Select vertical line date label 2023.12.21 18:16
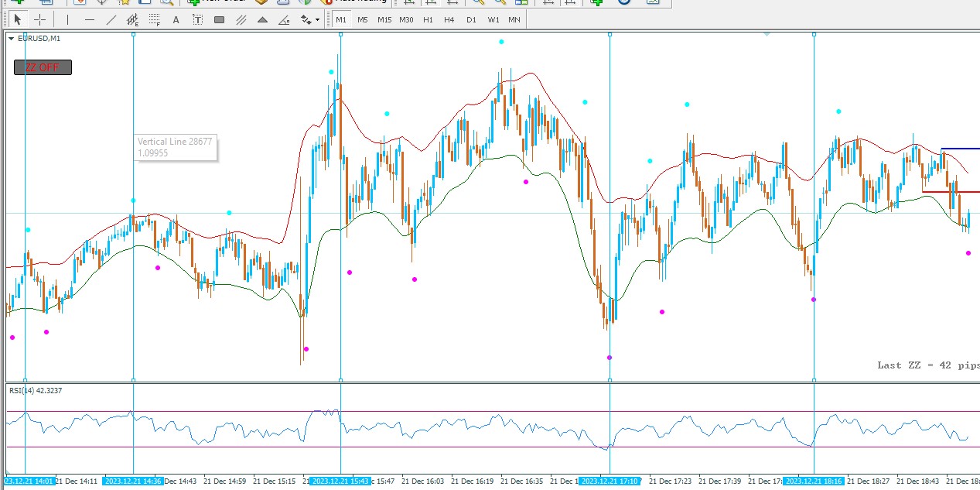Viewport: 980px width, 490px height. coord(814,481)
